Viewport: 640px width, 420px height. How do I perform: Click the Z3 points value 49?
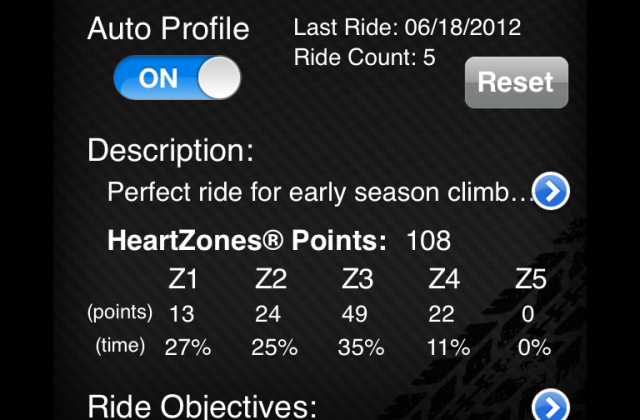point(355,314)
